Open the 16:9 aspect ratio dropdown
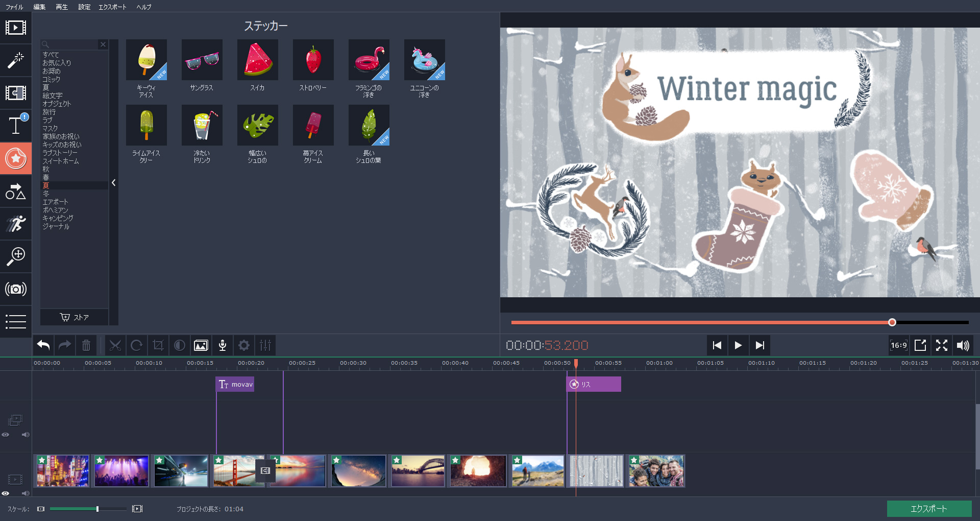The image size is (980, 521). tap(898, 346)
